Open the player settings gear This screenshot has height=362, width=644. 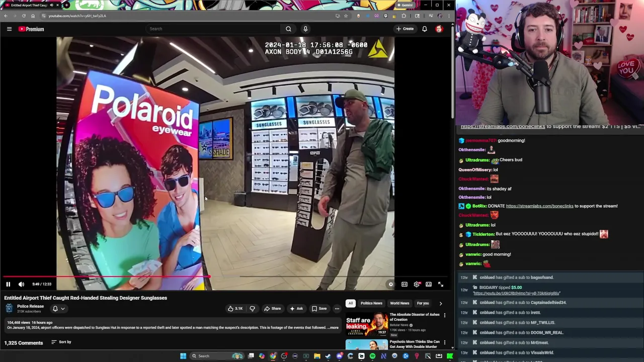[417, 285]
